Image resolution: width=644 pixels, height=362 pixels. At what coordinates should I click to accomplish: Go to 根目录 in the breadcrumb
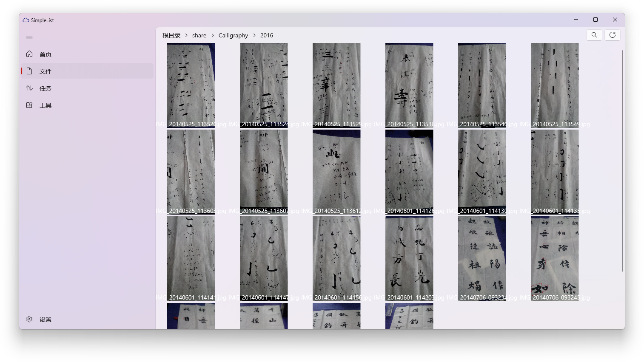click(x=171, y=35)
